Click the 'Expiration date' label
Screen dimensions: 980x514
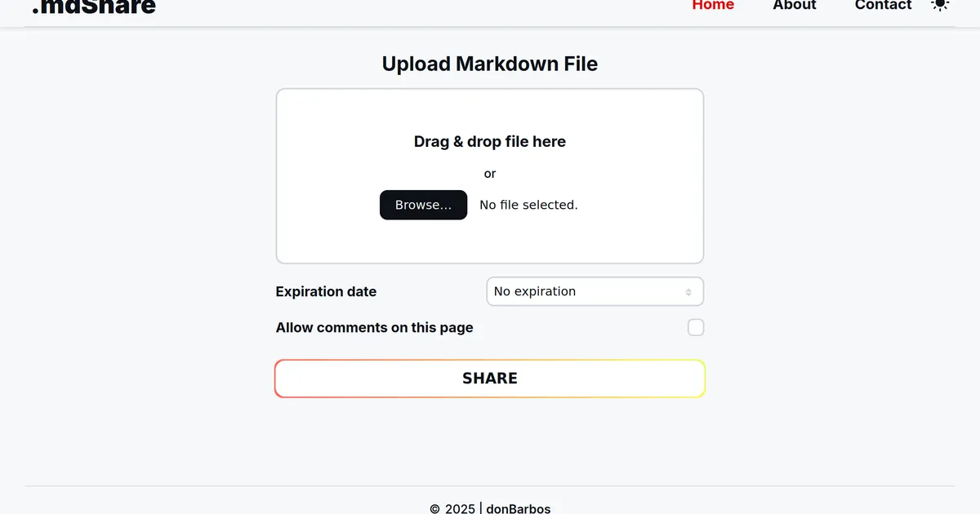326,291
